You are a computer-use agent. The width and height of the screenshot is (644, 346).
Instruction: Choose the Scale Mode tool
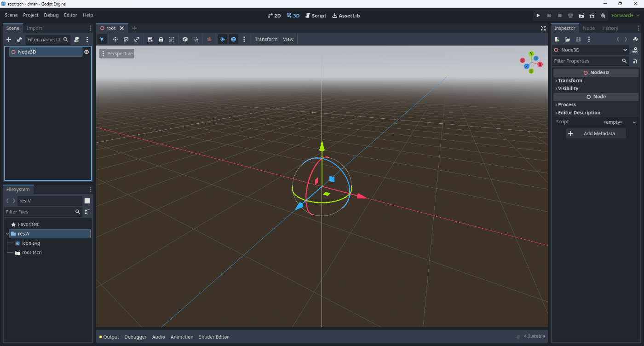coord(137,39)
